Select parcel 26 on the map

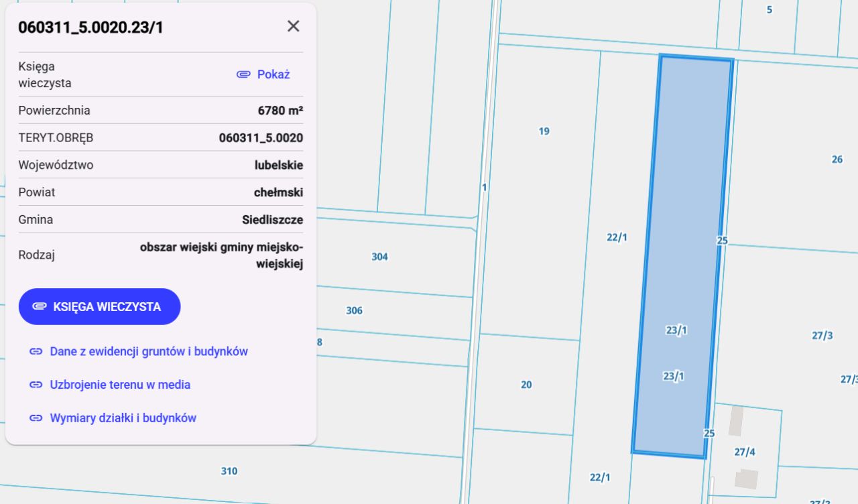click(x=837, y=160)
